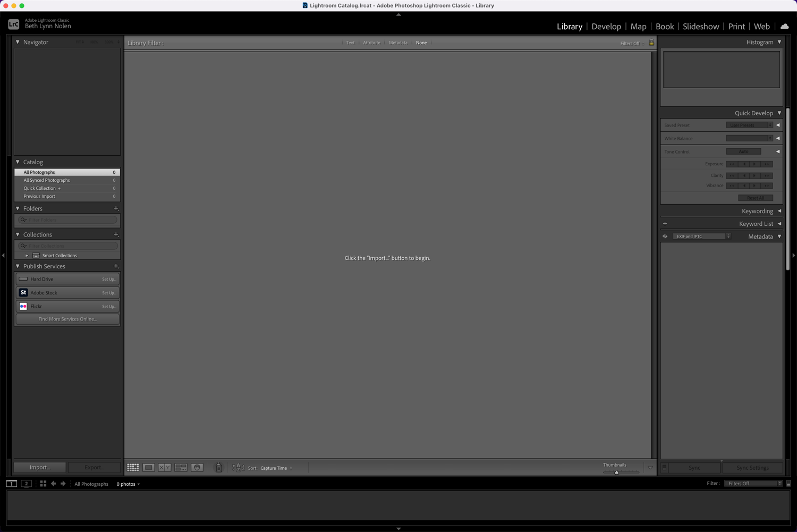The height and width of the screenshot is (532, 797).
Task: Click Reset All in Quick Develop
Action: pyautogui.click(x=756, y=198)
